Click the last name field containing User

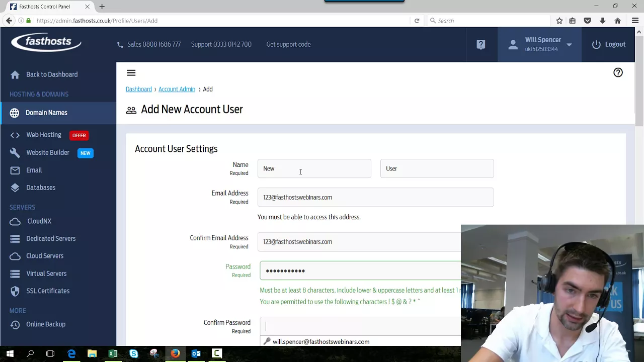(437, 168)
